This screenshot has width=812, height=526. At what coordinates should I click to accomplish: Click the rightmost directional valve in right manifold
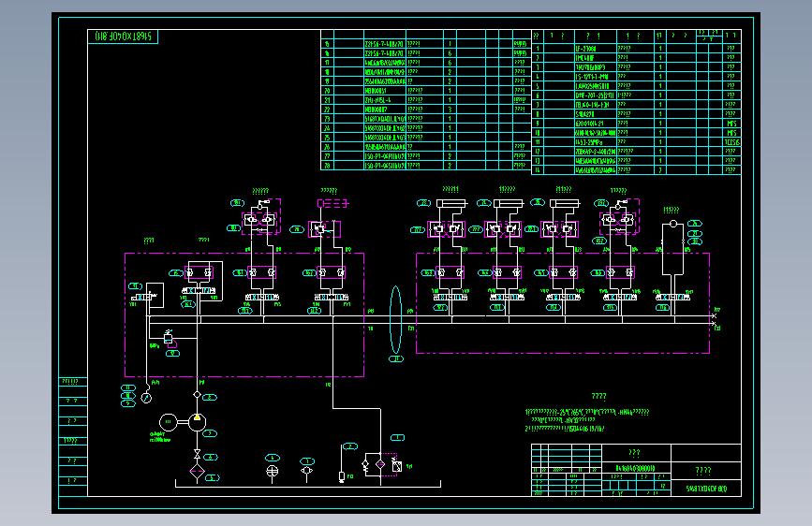672,297
